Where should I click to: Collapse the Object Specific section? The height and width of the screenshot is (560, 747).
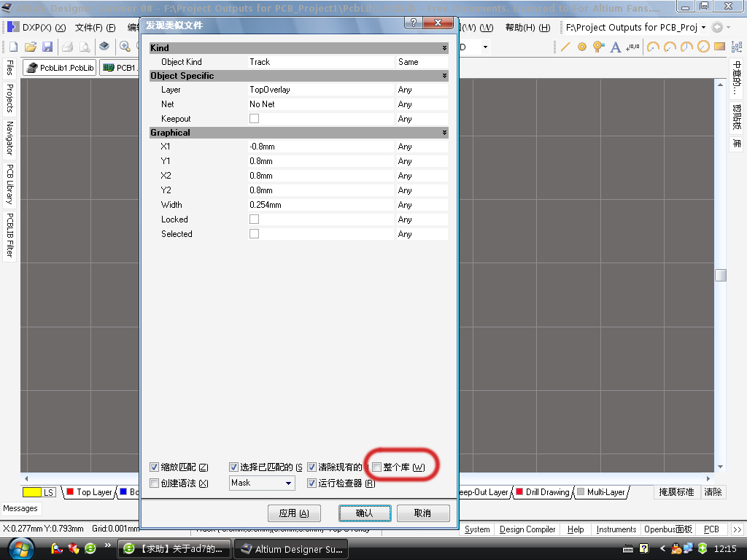click(x=444, y=76)
